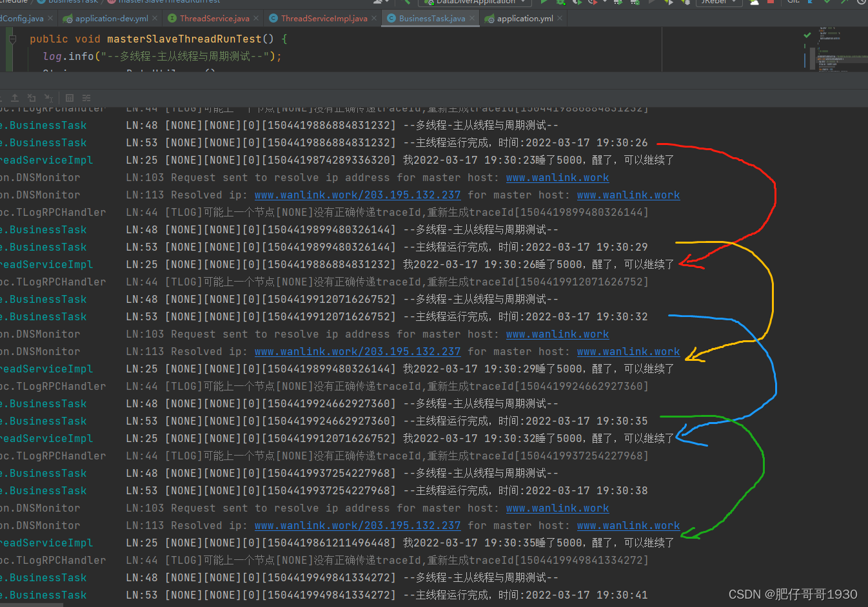Close the application-dev.yml tab
868x607 pixels.
(155, 19)
